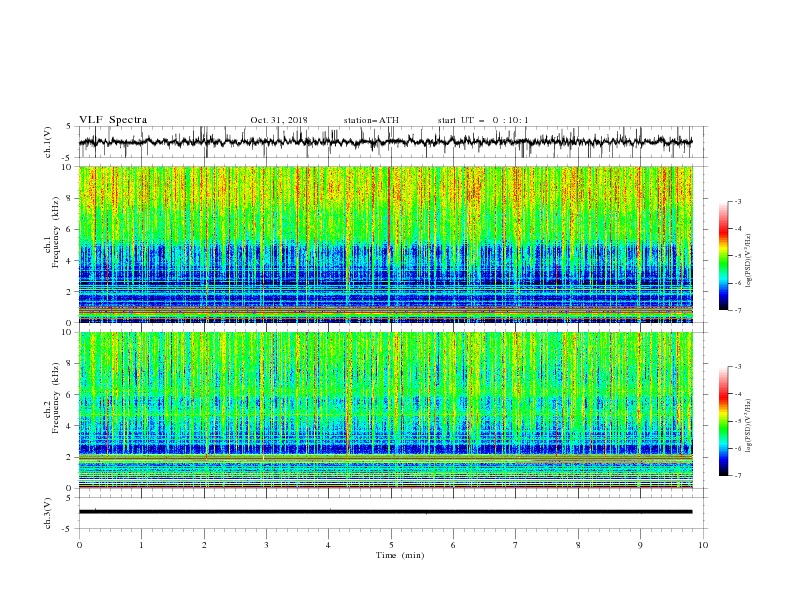Screen dimensions: 792x612
Task: Click the "-3" tick on upper colorbar
Action: tap(738, 201)
